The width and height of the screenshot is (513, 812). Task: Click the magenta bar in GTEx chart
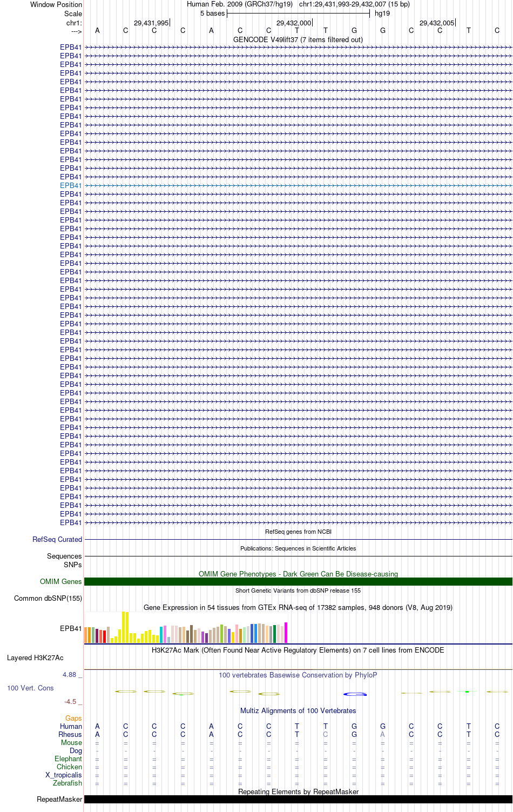pyautogui.click(x=286, y=633)
